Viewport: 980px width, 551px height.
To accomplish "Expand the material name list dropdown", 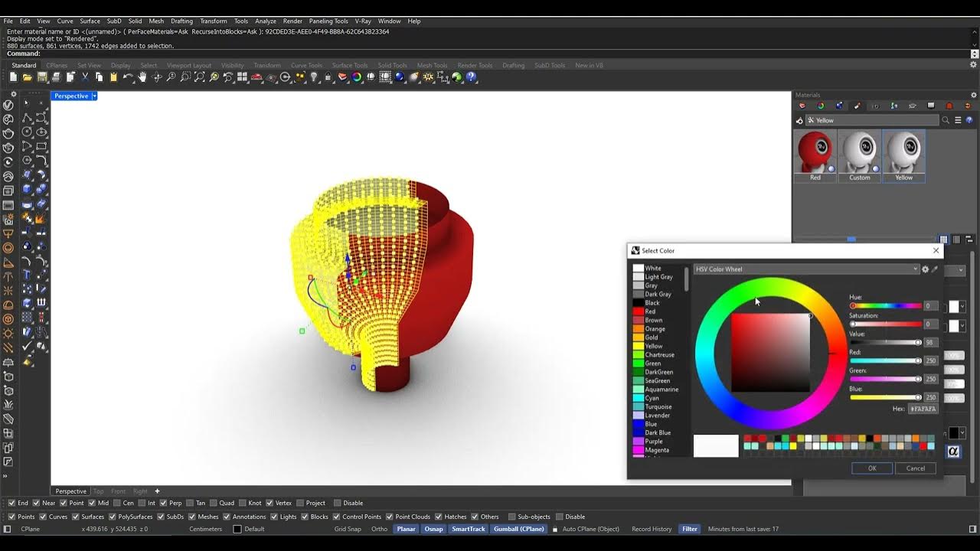I will [959, 119].
